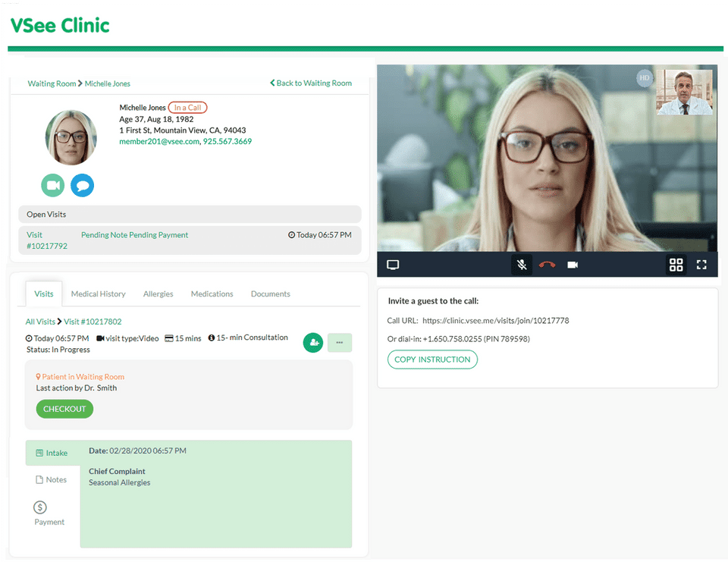Click the call URL clinic.vsee.me link text
The height and width of the screenshot is (562, 728).
click(x=495, y=321)
